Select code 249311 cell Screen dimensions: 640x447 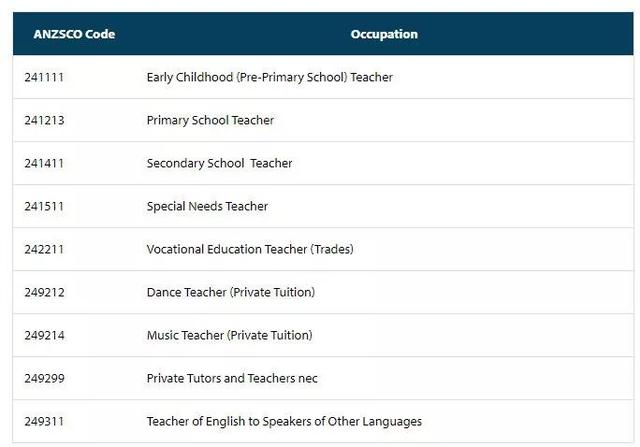(x=44, y=421)
